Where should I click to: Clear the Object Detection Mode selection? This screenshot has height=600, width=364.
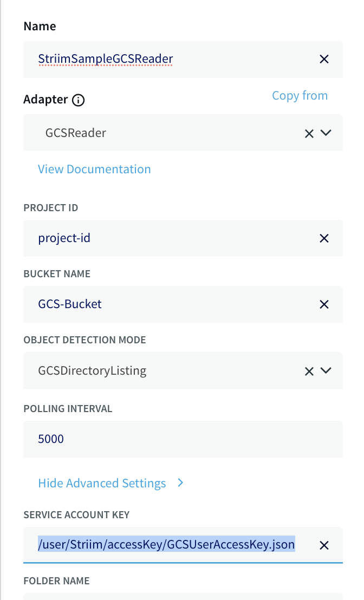coord(309,370)
